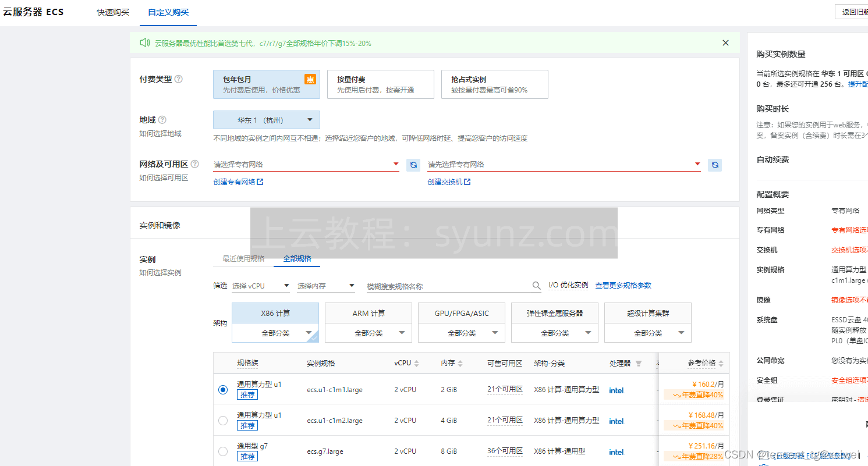This screenshot has width=868, height=466.
Task: Click the 惠 discount badge on 包年包月
Action: tap(310, 79)
